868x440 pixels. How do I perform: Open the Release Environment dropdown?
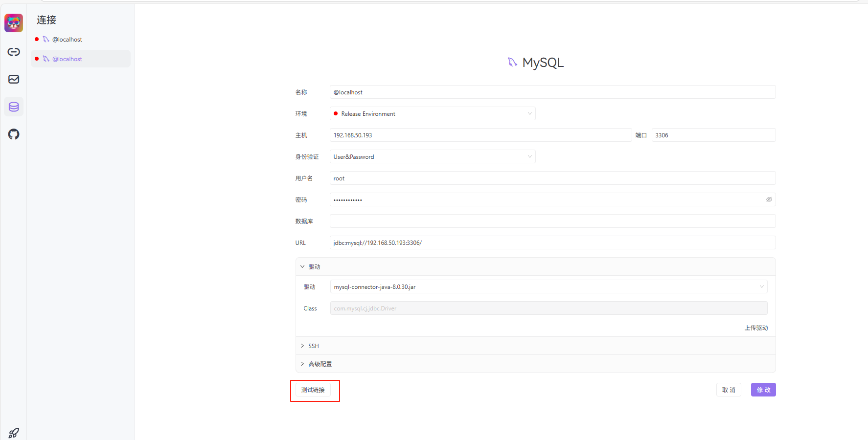click(529, 113)
